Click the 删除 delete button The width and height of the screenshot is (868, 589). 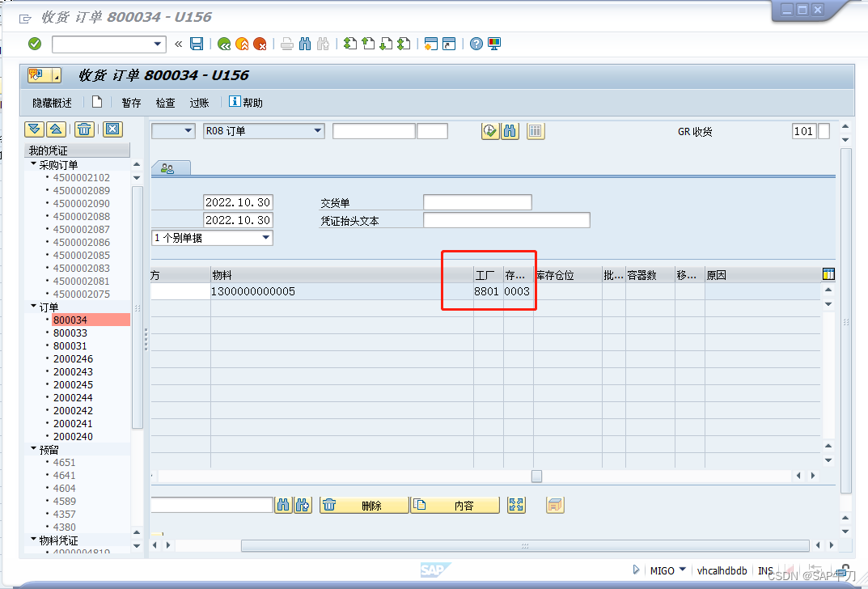[364, 505]
